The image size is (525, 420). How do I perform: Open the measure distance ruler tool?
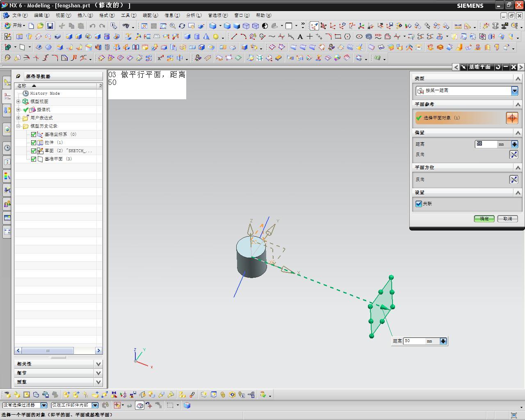pyautogui.click(x=458, y=26)
